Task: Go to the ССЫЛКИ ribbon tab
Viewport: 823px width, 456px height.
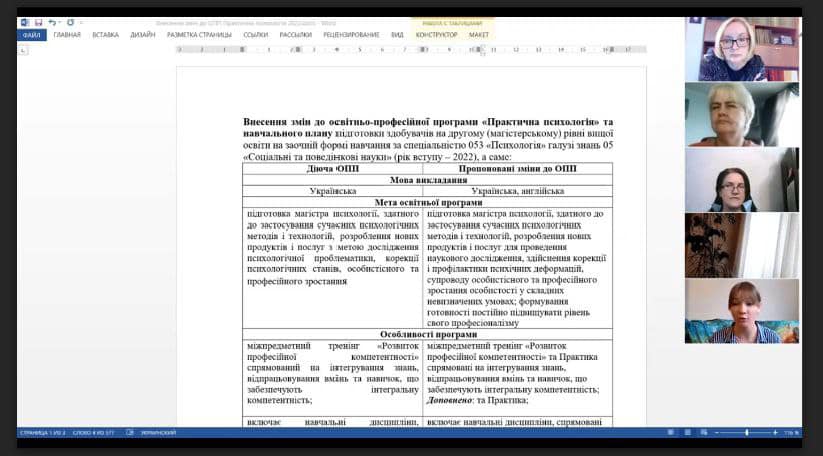Action: coord(255,34)
